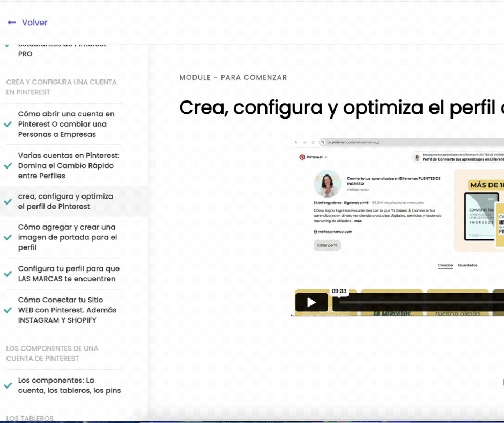The height and width of the screenshot is (423, 504).
Task: Click the 31.1mil seguidores text in preview
Action: point(327,203)
